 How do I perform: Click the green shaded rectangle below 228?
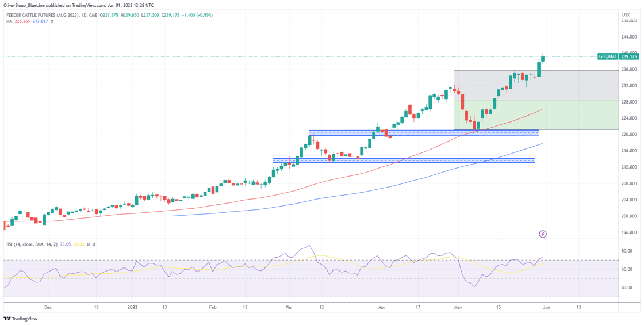(536, 114)
